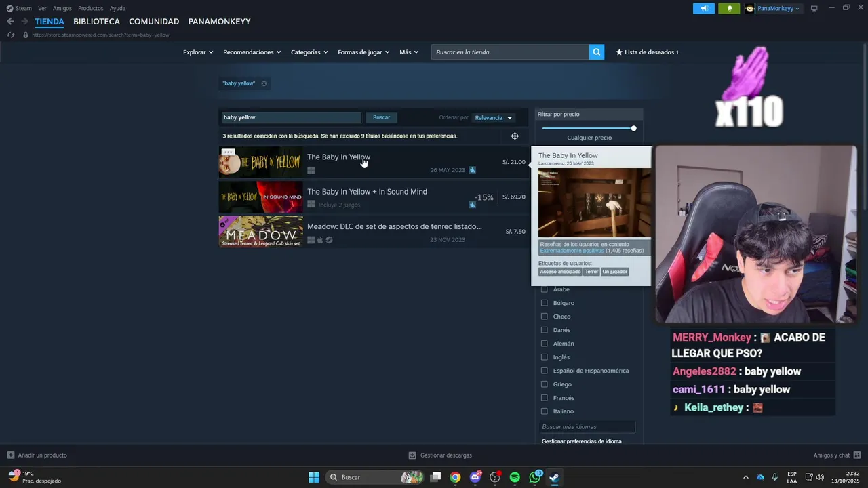Open the Ver menu
868x488 pixels.
tap(42, 8)
